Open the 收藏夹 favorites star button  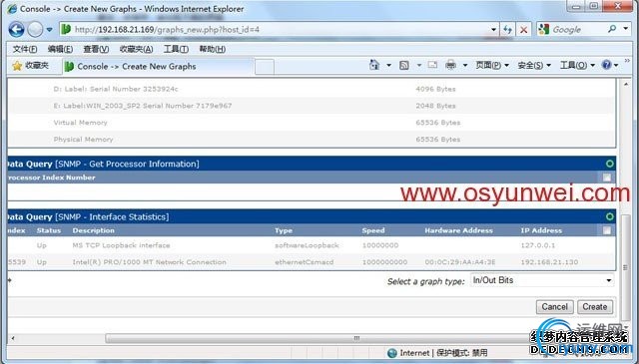tap(30, 66)
